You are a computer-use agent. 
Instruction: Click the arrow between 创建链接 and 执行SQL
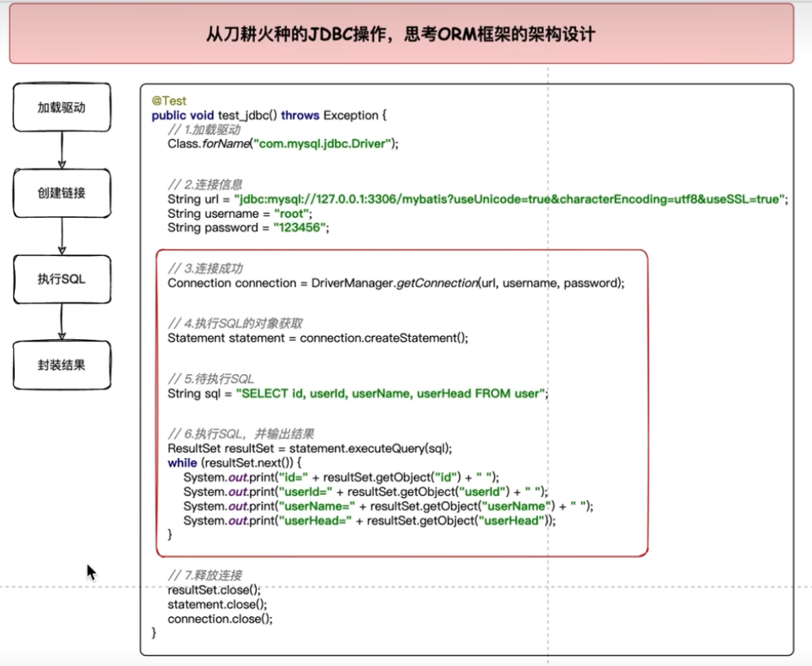(x=62, y=235)
